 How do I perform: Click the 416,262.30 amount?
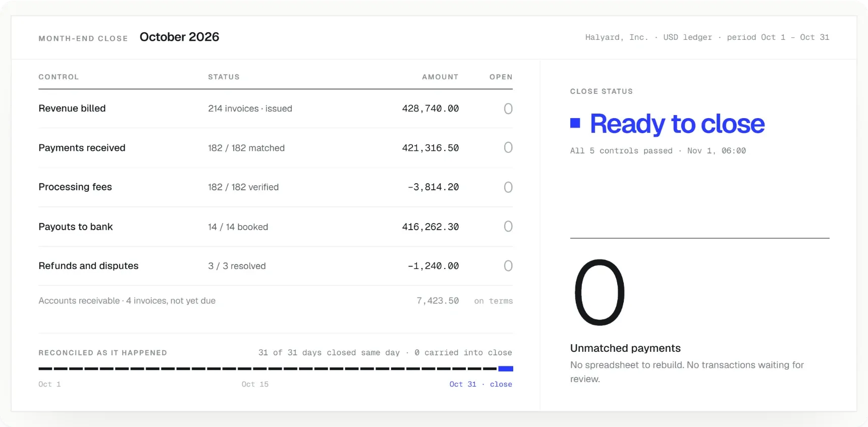[430, 227]
